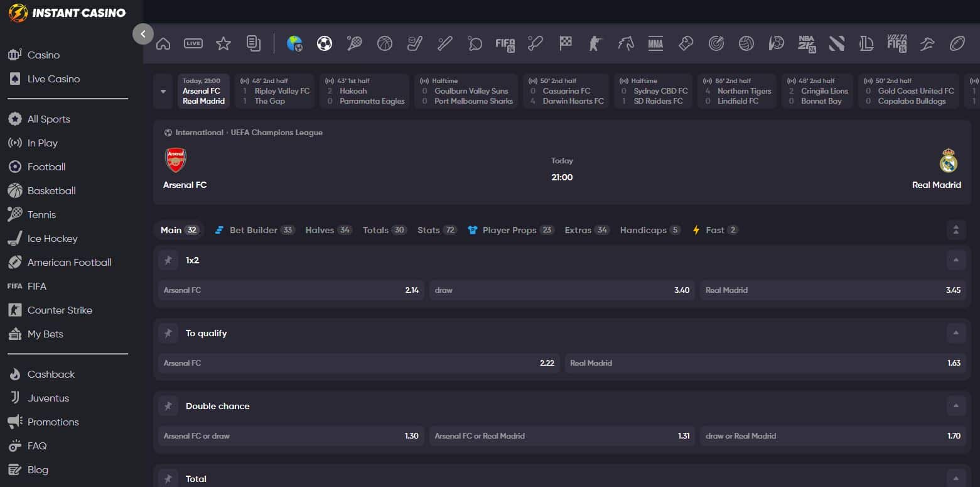Select the soccer ball icon in top bar

click(325, 43)
